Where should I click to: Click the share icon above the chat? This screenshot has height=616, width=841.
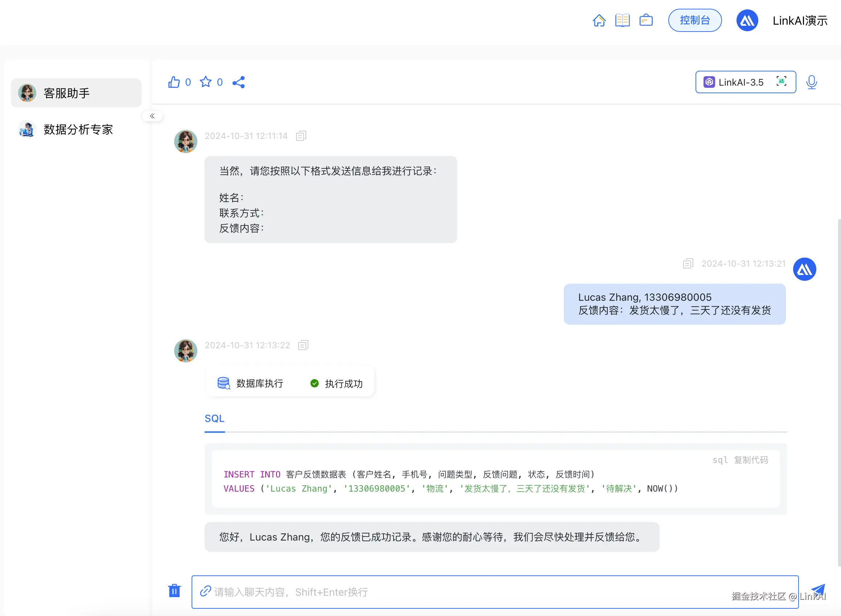[x=238, y=82]
